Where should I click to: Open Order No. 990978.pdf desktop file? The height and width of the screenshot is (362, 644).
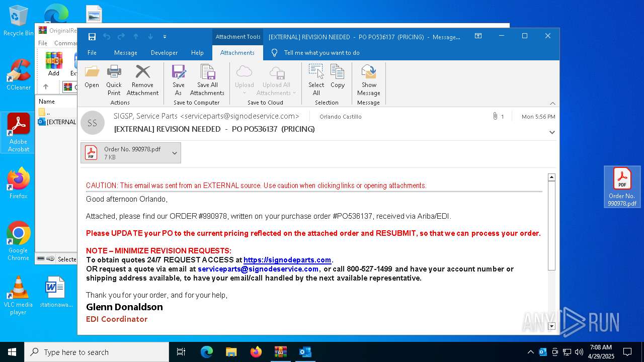[622, 187]
